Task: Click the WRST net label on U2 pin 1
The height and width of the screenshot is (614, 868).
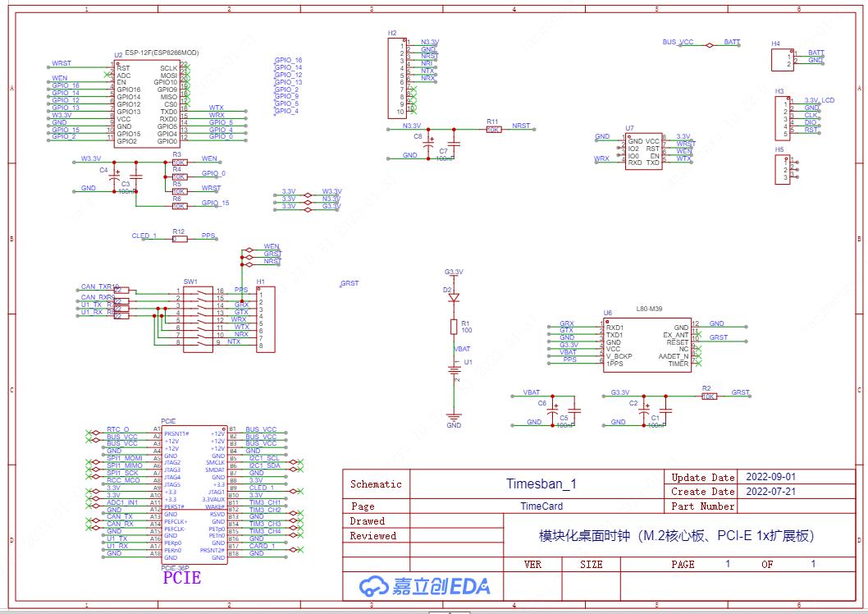Action: [63, 62]
